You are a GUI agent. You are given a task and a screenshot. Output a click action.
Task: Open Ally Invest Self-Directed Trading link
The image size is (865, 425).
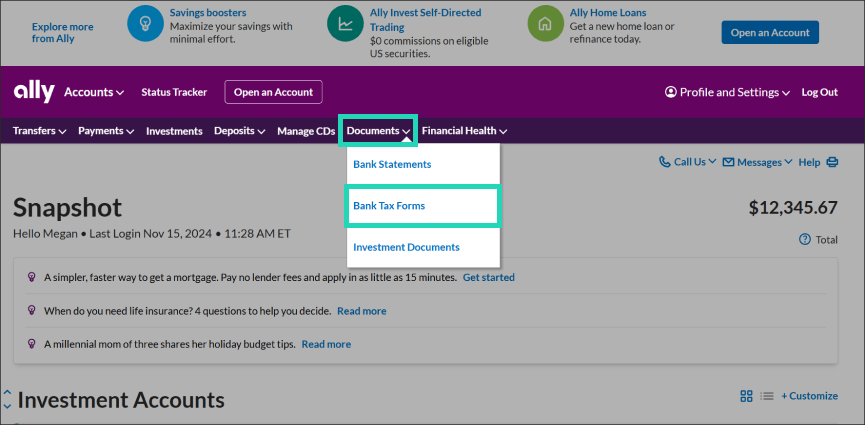pos(425,19)
